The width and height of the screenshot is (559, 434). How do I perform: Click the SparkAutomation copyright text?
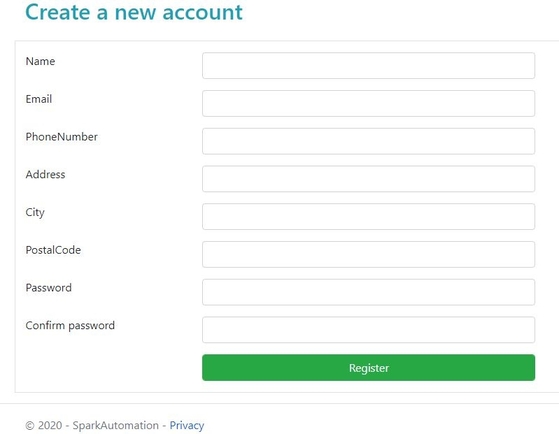tap(92, 425)
